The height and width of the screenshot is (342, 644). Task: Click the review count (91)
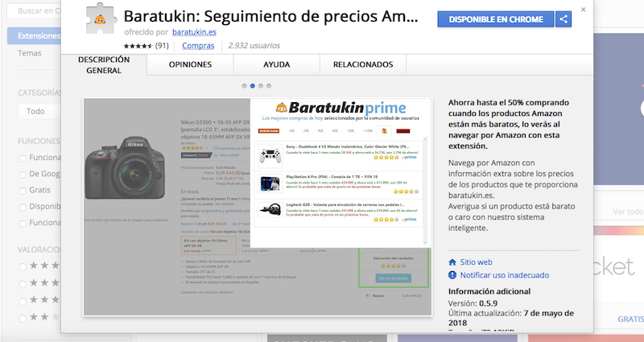[x=162, y=46]
